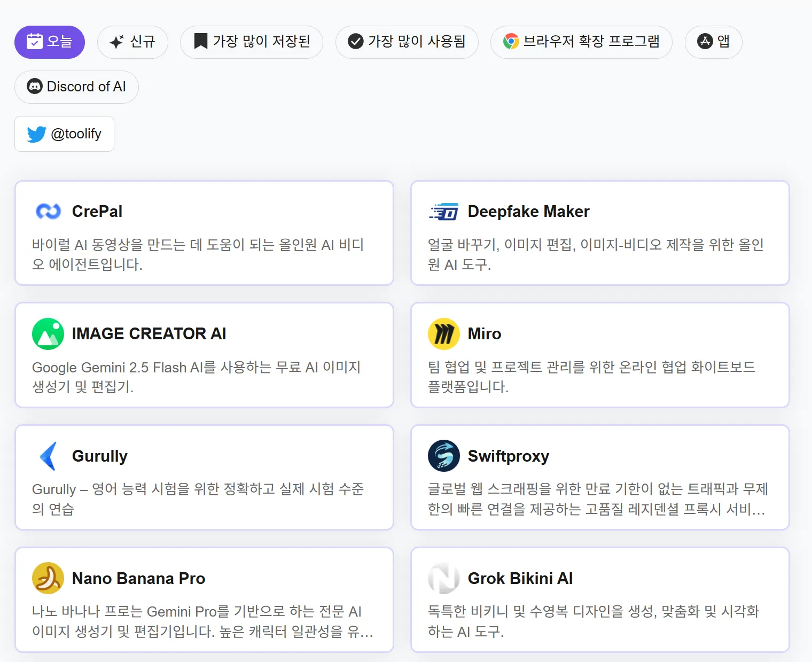
Task: Click the blue Gurully arrow logo
Action: tap(48, 456)
